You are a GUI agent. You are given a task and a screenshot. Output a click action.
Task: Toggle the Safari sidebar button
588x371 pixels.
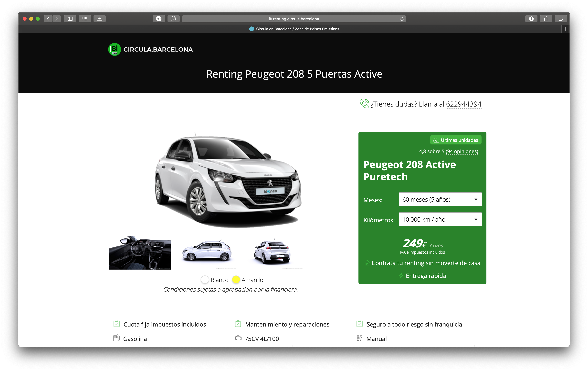coord(70,19)
